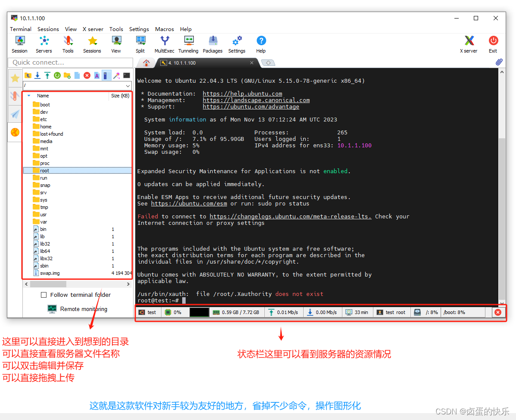Go to parent folder in SFTP browser
The height and width of the screenshot is (420, 516).
(x=28, y=76)
